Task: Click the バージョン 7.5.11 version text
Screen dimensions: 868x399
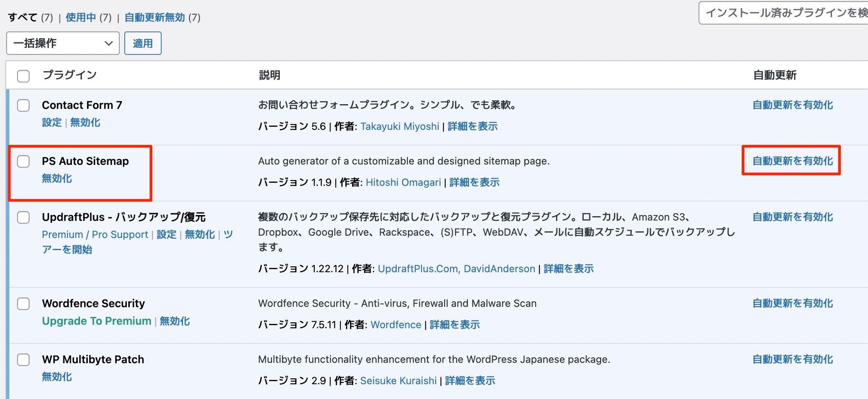Action: [x=297, y=325]
